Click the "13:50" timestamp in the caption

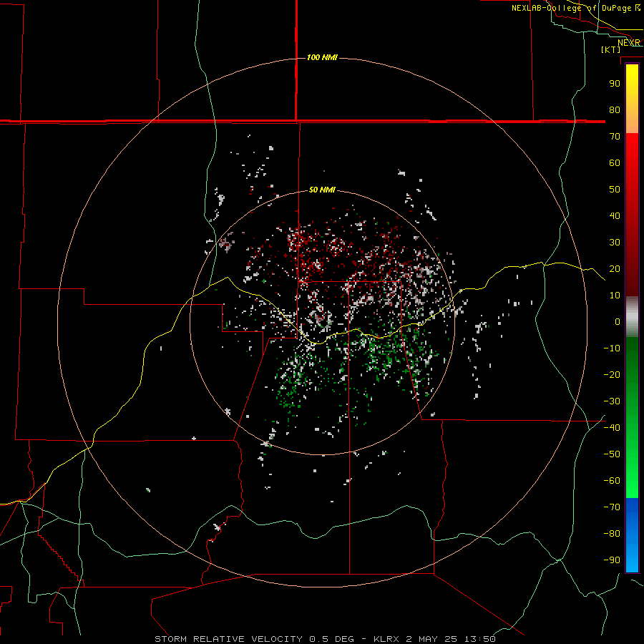tap(480, 639)
